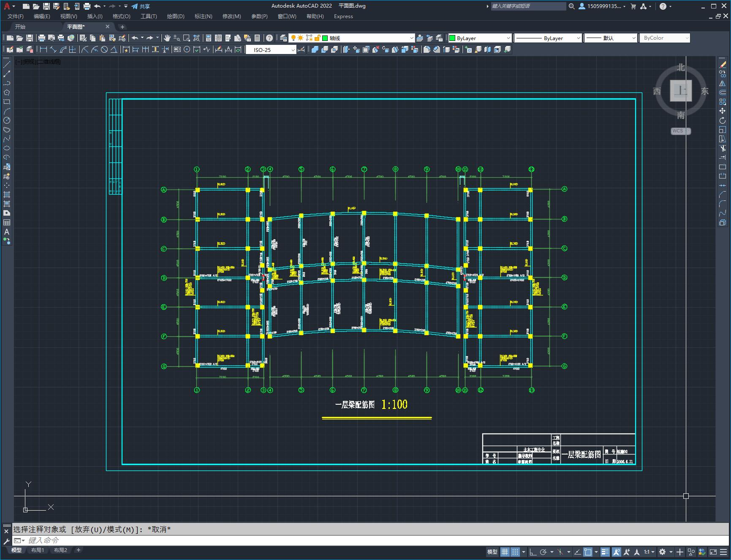Click the Plot print icon in the standard toolbar

[x=41, y=38]
